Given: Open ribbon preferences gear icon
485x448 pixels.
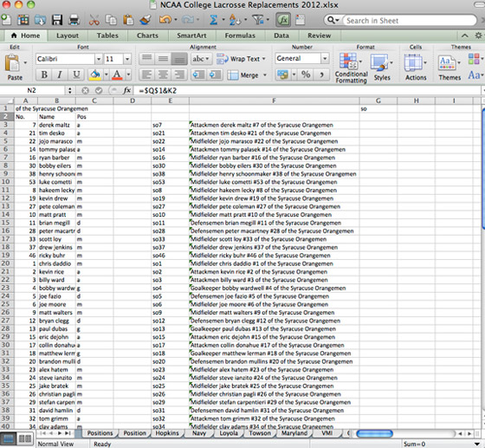Looking at the screenshot, I should click(478, 36).
